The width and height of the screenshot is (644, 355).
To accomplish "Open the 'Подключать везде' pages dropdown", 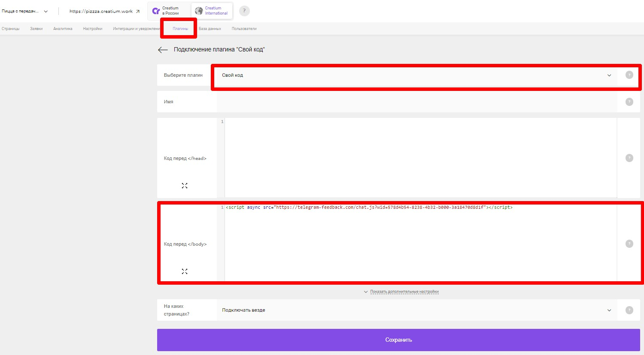I will pos(417,310).
